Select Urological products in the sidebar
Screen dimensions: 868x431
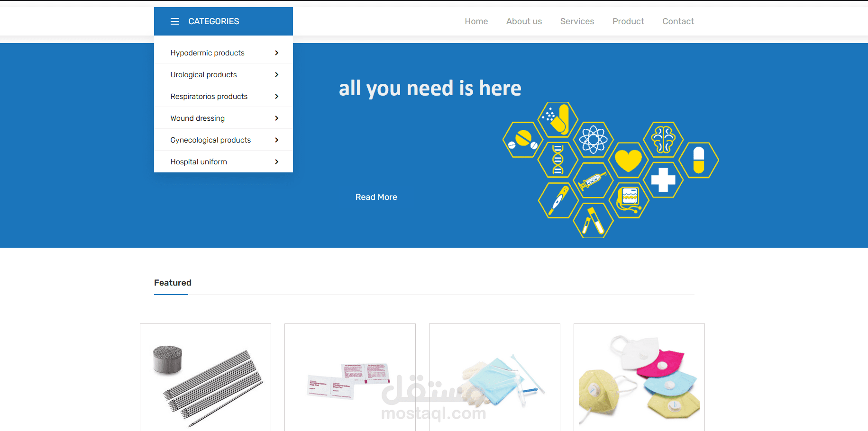click(203, 74)
